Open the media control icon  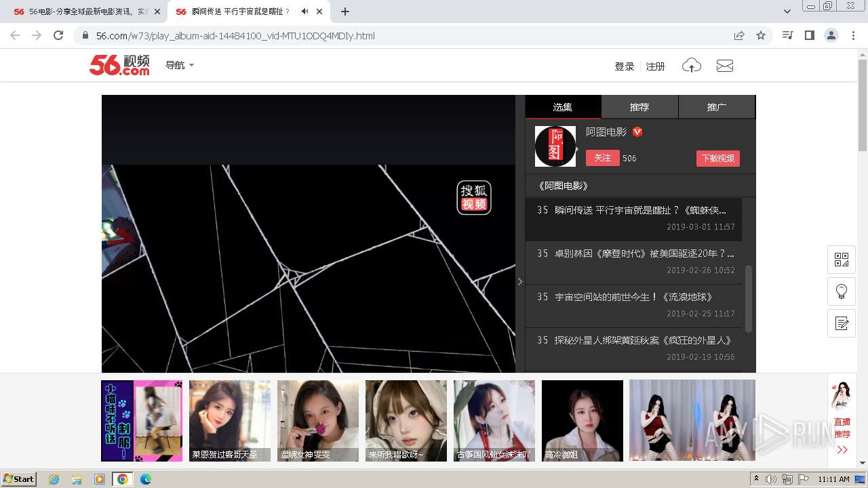(x=787, y=35)
